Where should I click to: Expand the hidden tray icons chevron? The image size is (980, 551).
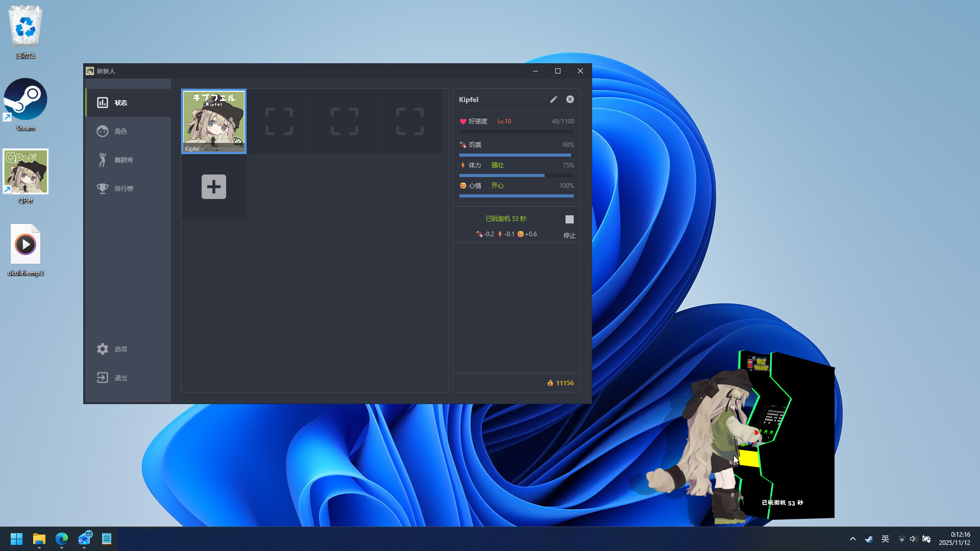[x=852, y=538]
